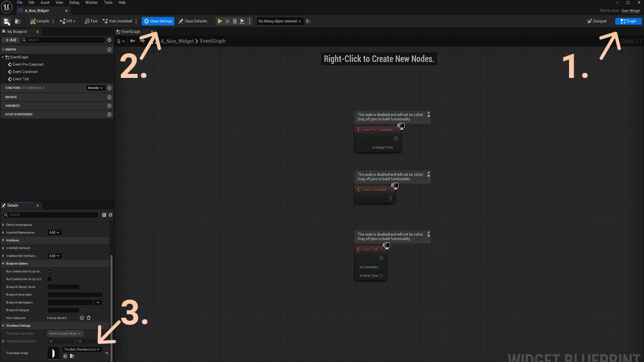Image resolution: width=644 pixels, height=362 pixels.
Task: Select Event Tick in graph list
Action: pyautogui.click(x=21, y=79)
